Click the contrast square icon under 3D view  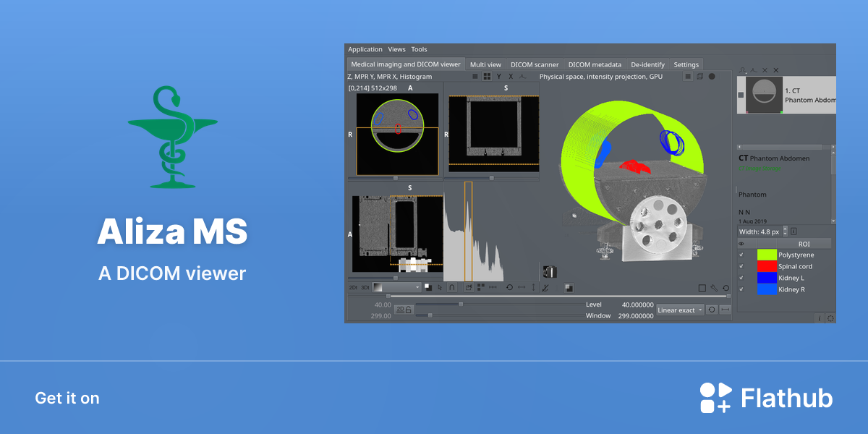[569, 288]
